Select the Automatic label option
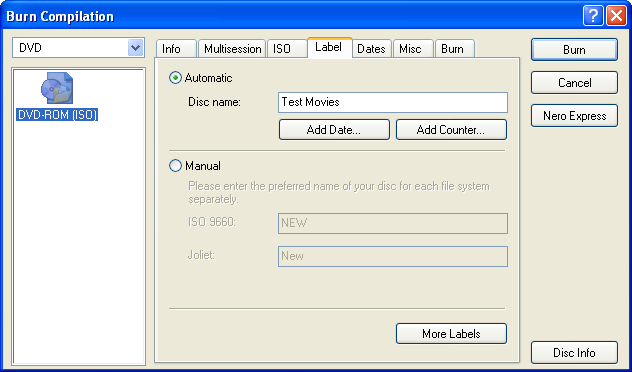Image resolution: width=632 pixels, height=372 pixels. (175, 78)
